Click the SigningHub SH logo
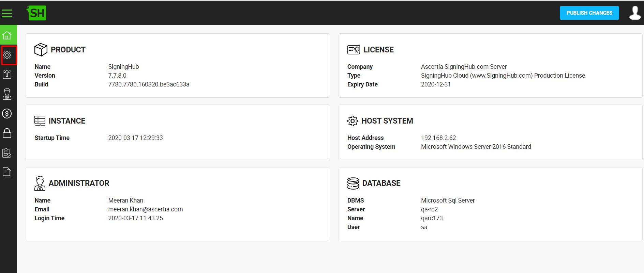The image size is (644, 273). click(x=36, y=13)
